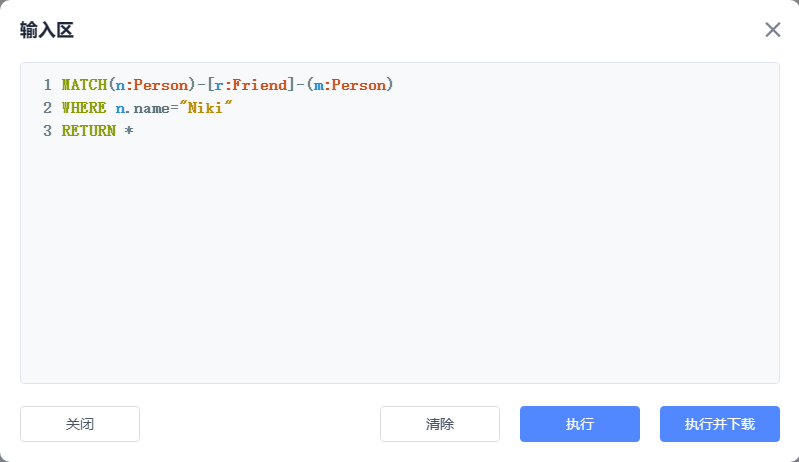Click the 执行并下载 button
The height and width of the screenshot is (462, 799).
[720, 424]
